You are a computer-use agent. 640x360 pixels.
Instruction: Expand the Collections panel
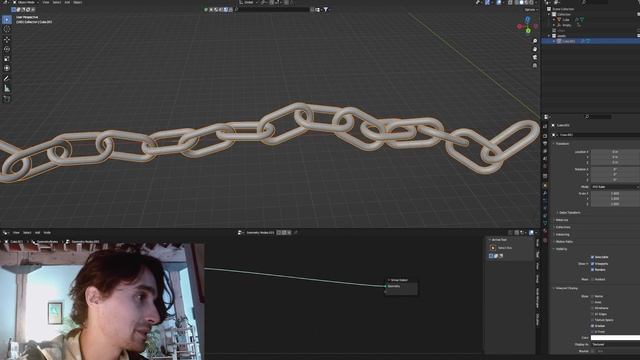tap(562, 227)
